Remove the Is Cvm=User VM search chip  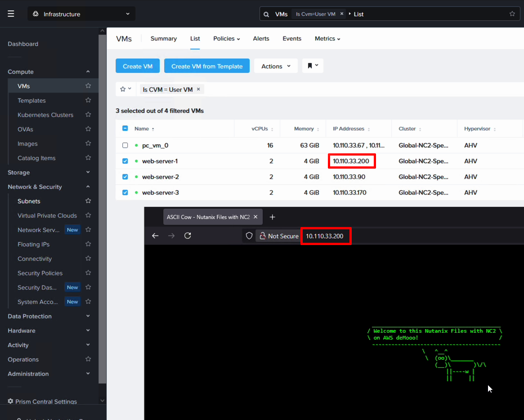pos(341,13)
